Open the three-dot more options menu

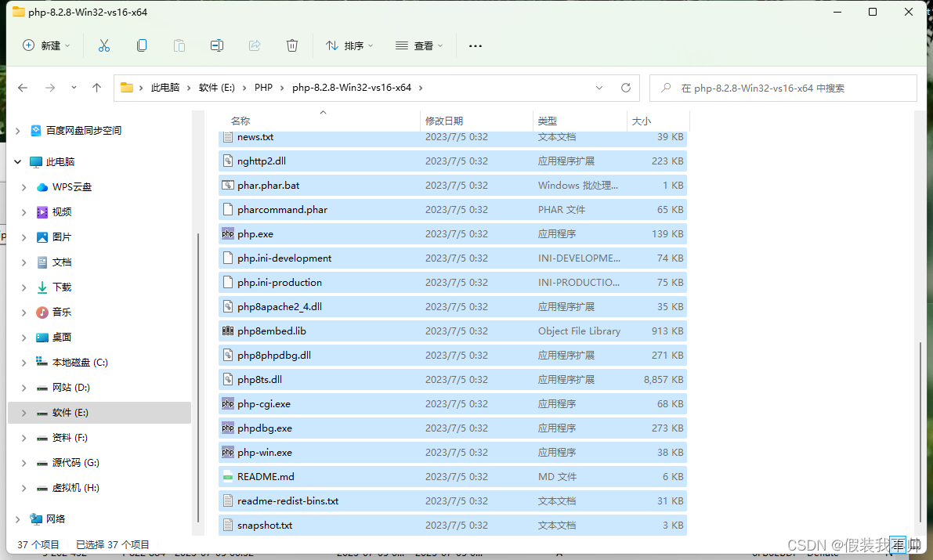[x=476, y=46]
